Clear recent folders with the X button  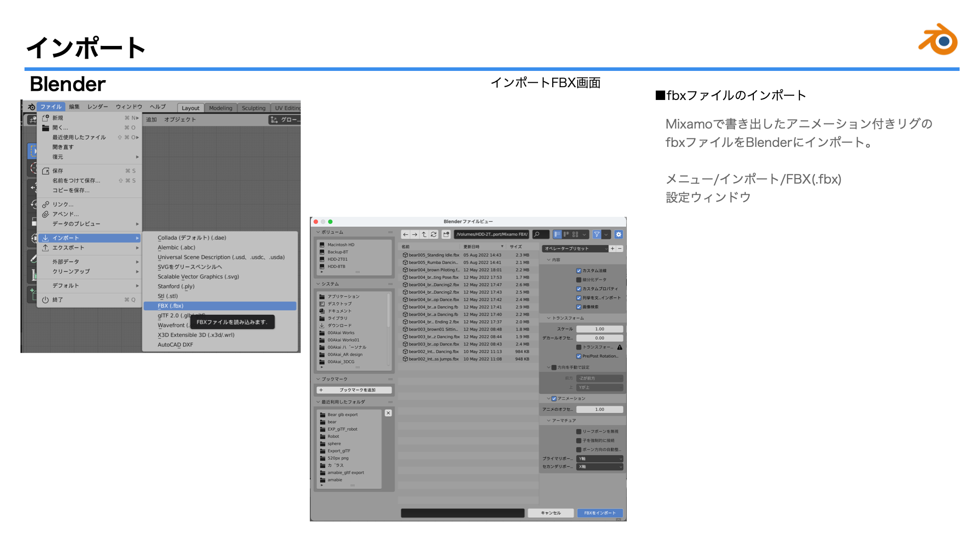[x=388, y=413]
